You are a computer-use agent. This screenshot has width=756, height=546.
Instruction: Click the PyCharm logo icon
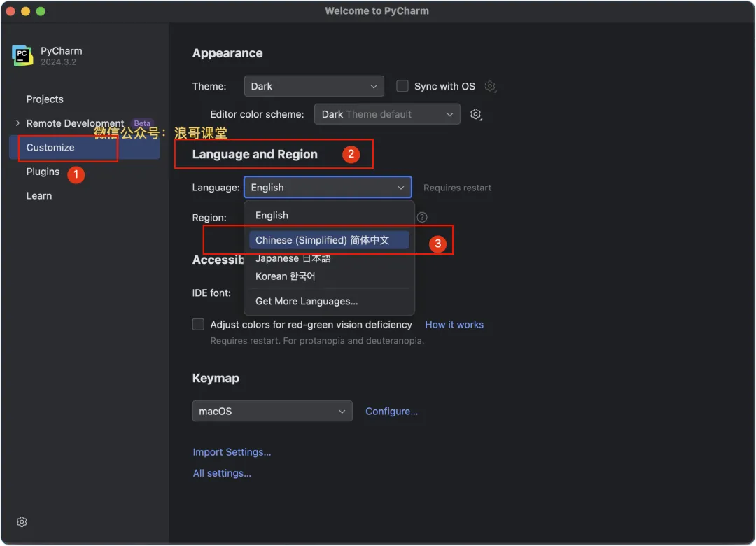tap(22, 56)
